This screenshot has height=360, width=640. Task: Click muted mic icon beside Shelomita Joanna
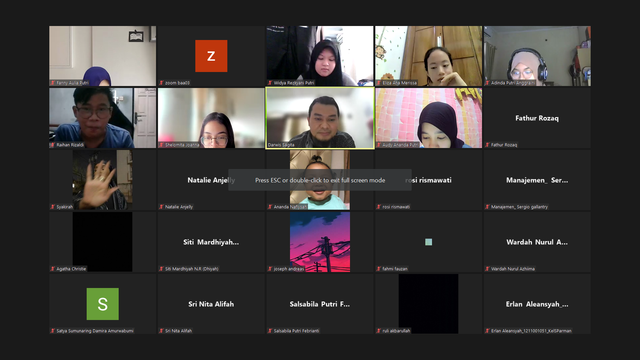[x=161, y=145]
